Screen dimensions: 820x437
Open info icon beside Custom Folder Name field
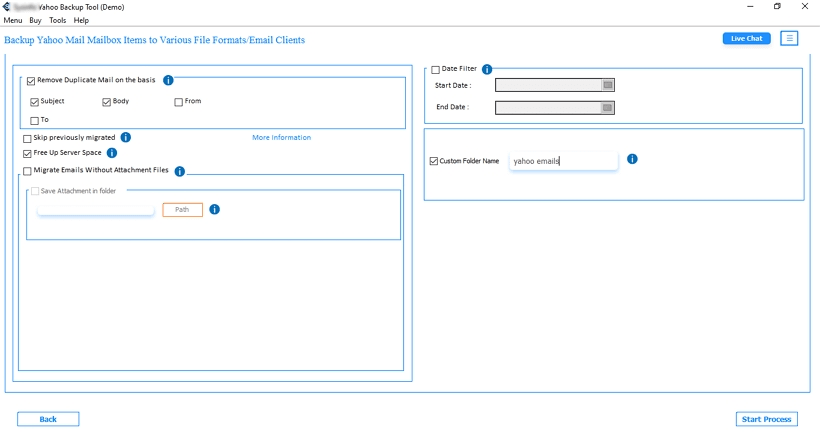pos(632,159)
